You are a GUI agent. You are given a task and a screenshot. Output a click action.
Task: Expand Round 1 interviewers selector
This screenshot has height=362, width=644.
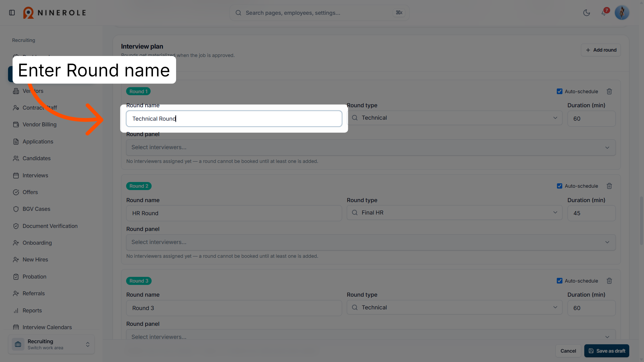click(x=371, y=147)
